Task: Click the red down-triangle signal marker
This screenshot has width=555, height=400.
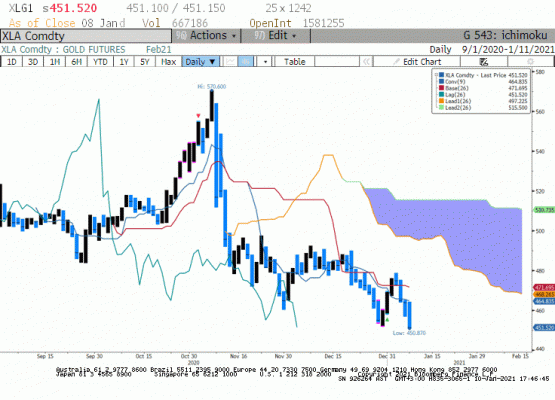Action: 198,116
